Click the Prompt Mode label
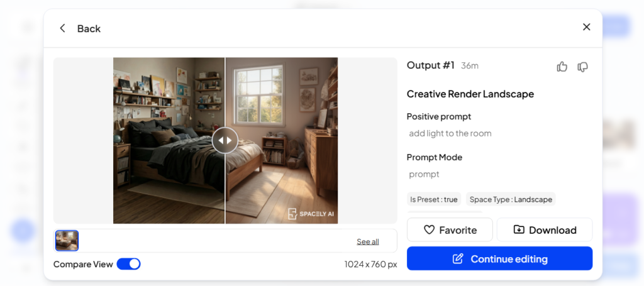Image resolution: width=644 pixels, height=286 pixels. pos(434,157)
